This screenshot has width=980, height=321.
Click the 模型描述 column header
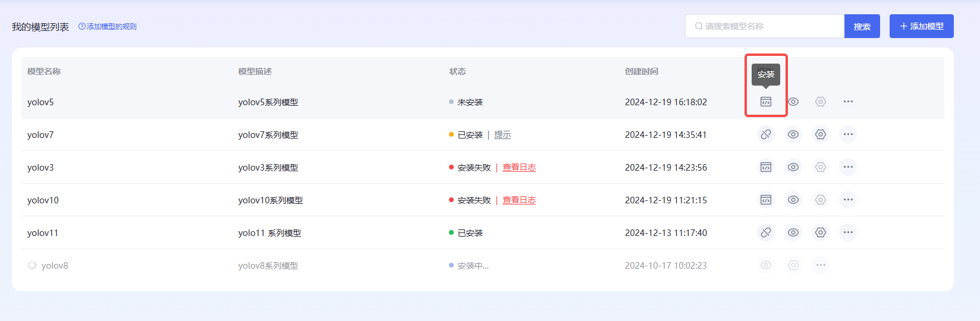[255, 71]
